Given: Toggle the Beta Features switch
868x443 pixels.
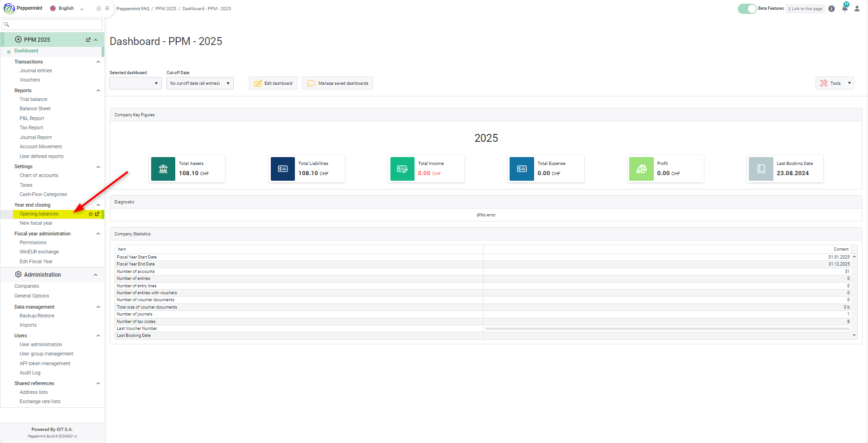Looking at the screenshot, I should click(747, 8).
